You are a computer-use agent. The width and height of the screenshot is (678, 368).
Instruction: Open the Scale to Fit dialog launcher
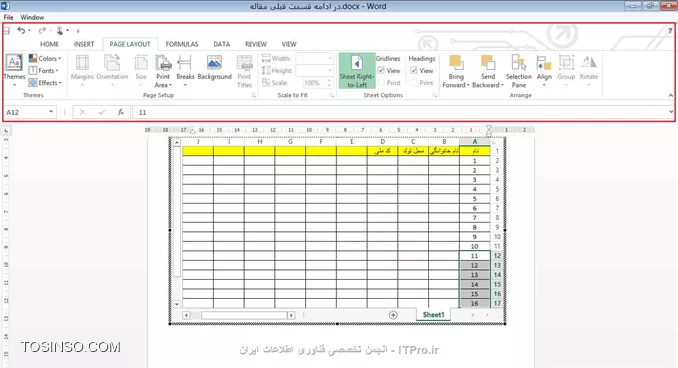[332, 95]
